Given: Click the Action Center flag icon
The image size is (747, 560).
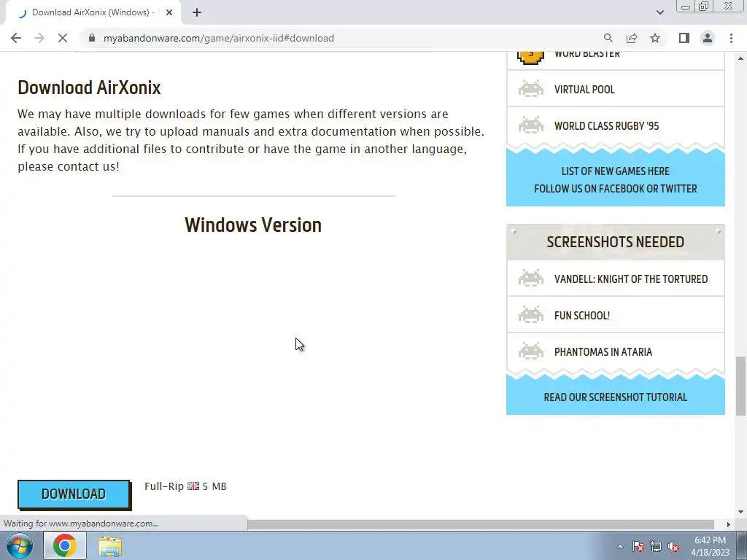Looking at the screenshot, I should pyautogui.click(x=638, y=546).
